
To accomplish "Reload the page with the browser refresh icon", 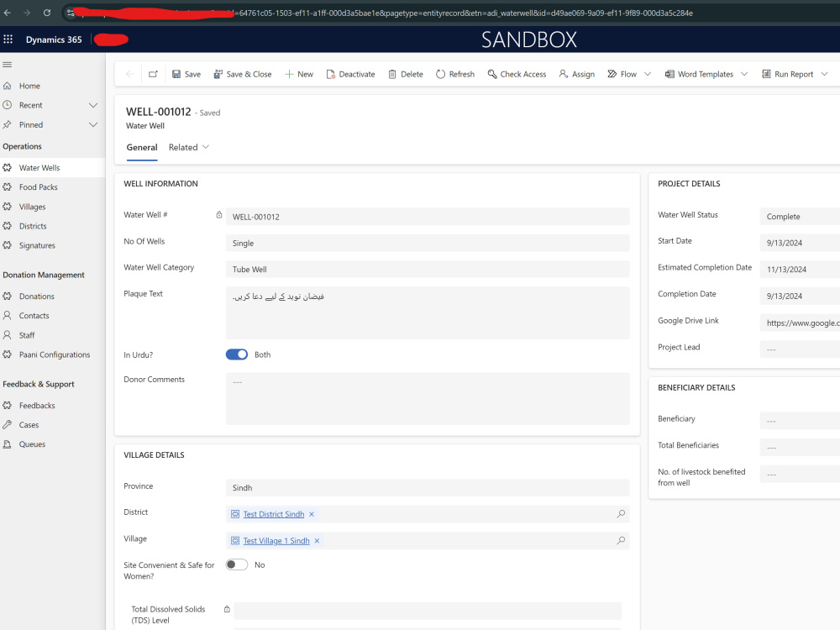I will tap(46, 13).
